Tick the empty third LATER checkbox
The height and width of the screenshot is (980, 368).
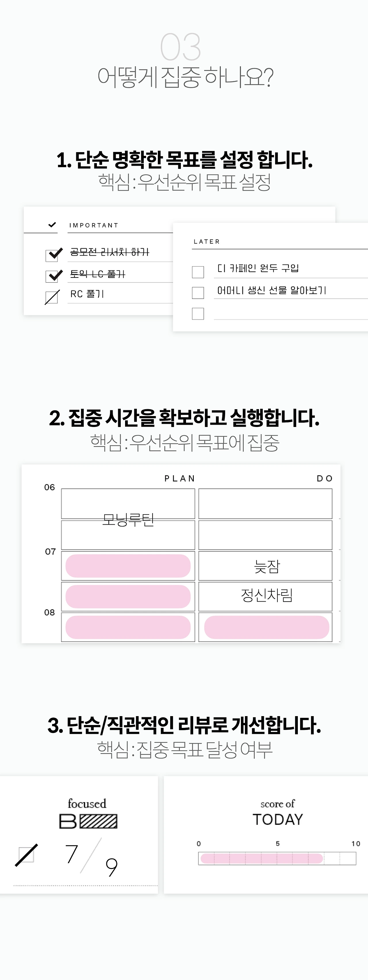tap(198, 314)
